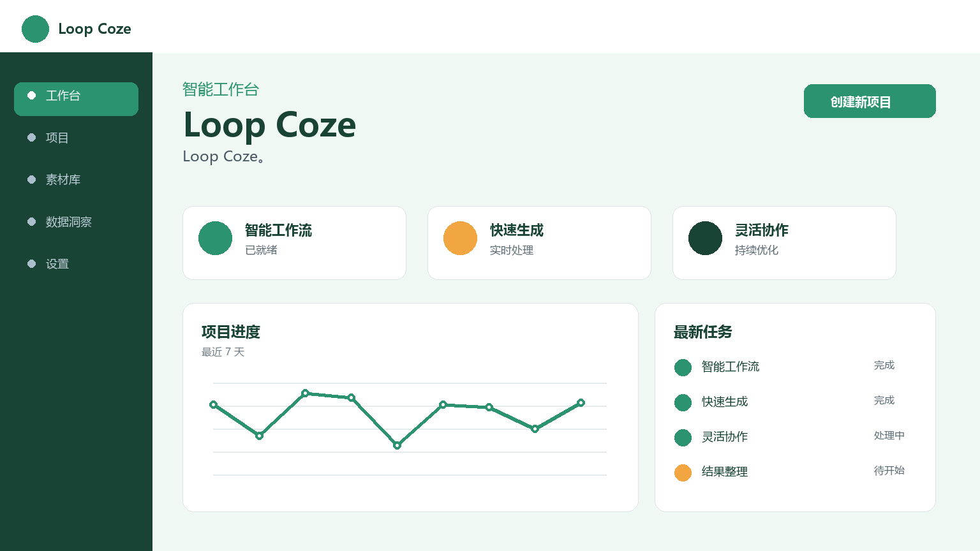This screenshot has width=980, height=551.
Task: Click the Loop Coze brand name in header
Action: click(x=94, y=29)
